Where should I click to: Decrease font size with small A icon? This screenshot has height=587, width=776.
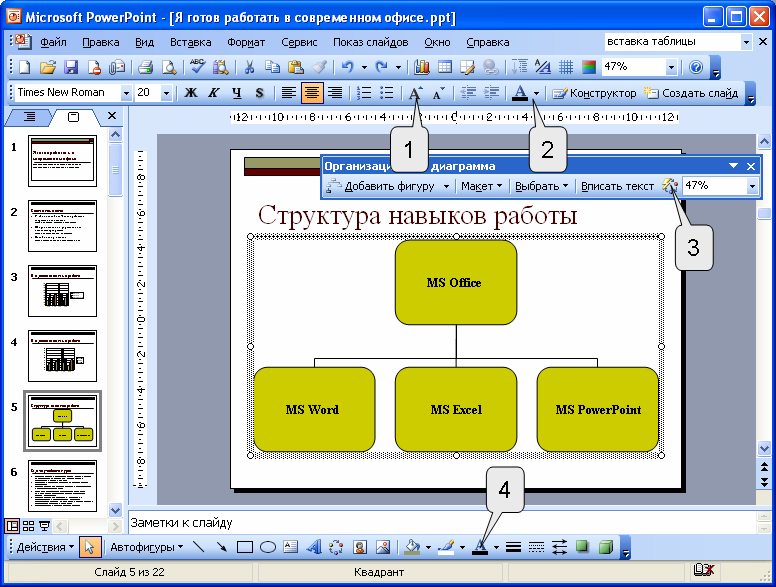(438, 93)
